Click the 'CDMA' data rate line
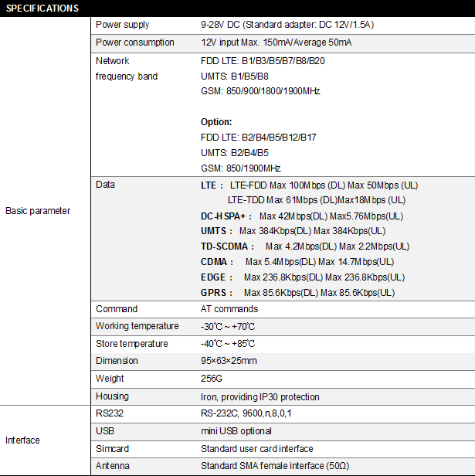Viewport: 475px width, 476px height. [297, 262]
